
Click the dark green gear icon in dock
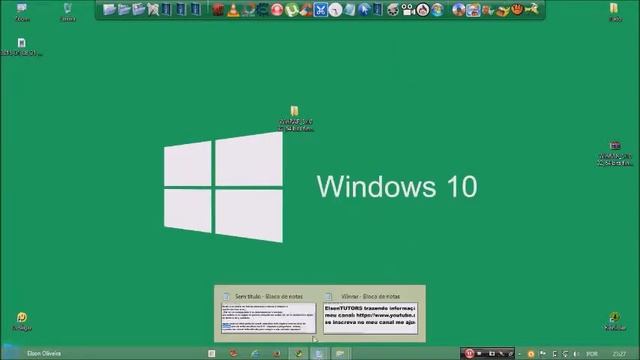262,10
